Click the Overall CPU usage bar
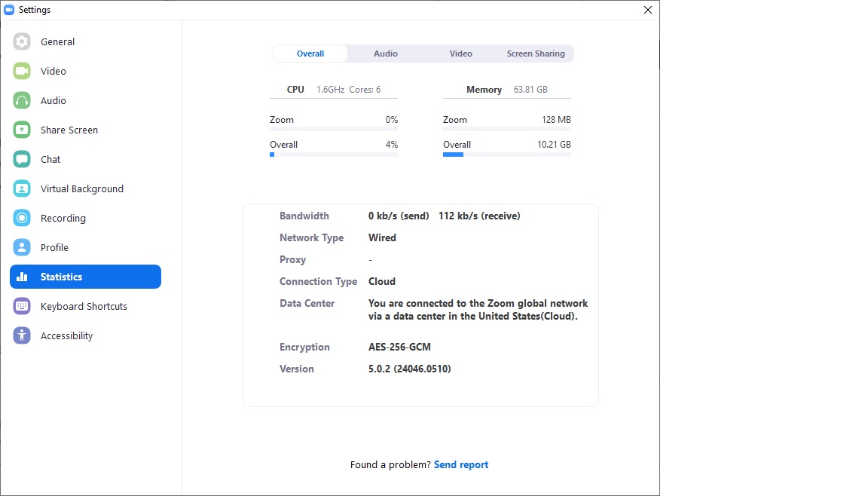The height and width of the screenshot is (496, 868). click(334, 155)
